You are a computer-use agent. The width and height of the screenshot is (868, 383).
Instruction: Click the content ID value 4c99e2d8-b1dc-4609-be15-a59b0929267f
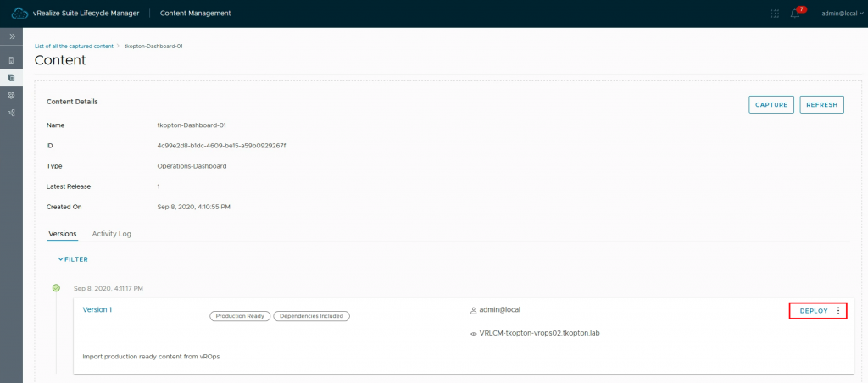point(221,146)
